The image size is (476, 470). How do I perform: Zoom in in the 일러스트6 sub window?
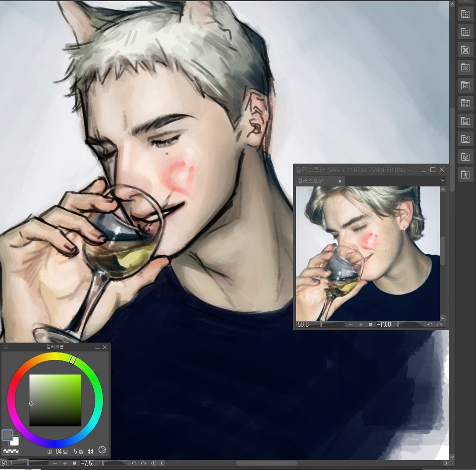click(360, 325)
